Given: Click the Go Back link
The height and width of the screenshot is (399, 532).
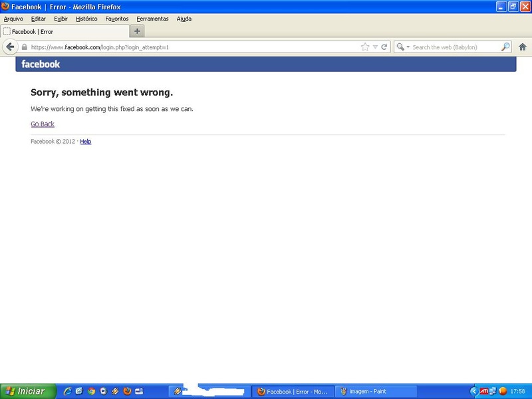Looking at the screenshot, I should point(43,124).
